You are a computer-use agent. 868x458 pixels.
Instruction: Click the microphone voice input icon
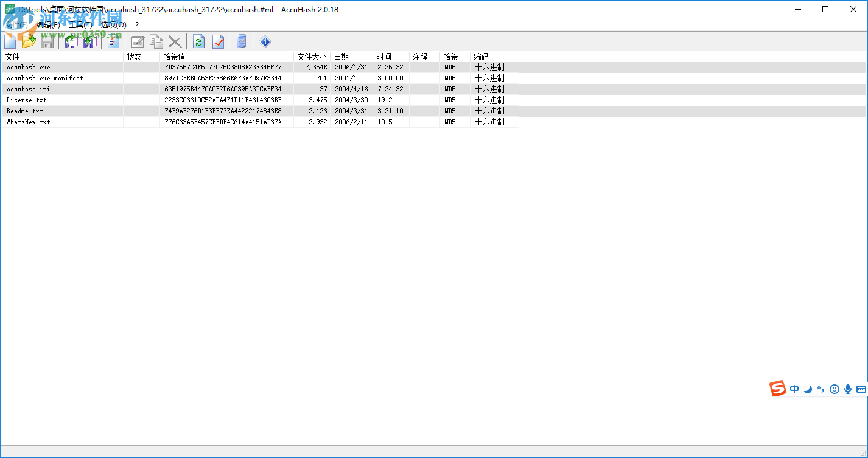847,389
